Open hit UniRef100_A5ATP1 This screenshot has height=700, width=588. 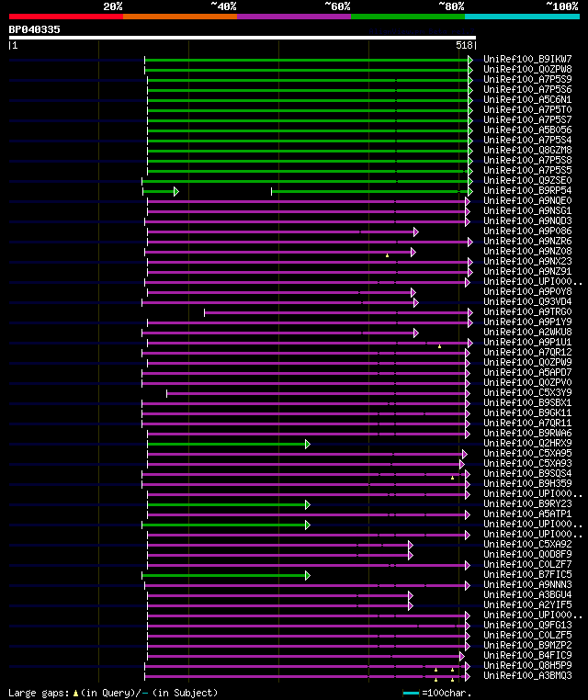coord(527,514)
